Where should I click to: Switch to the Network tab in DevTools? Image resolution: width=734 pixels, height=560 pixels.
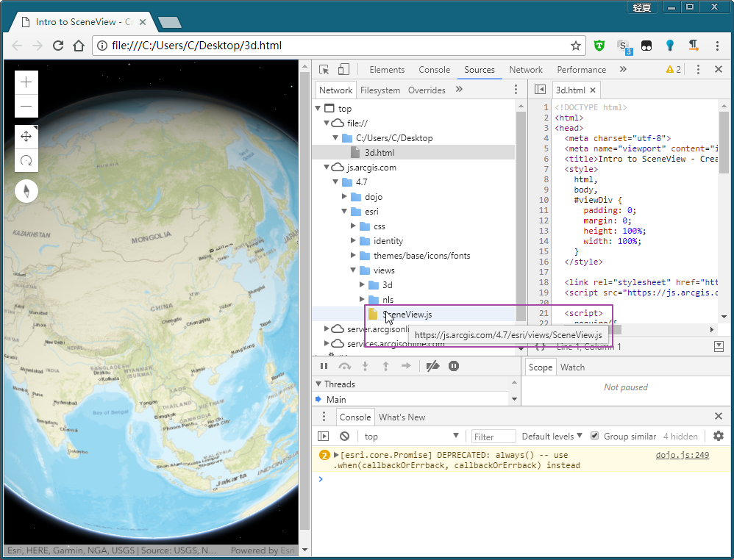click(x=526, y=69)
